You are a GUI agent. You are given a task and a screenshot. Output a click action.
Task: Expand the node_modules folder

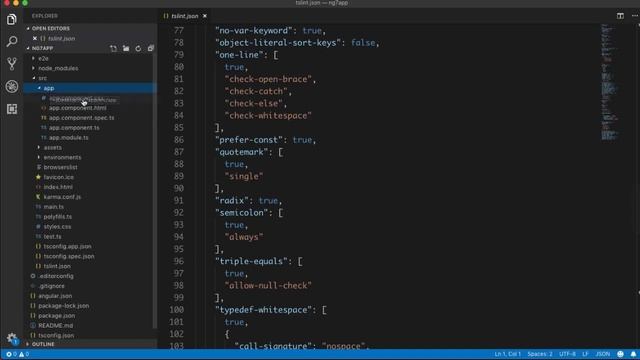[x=58, y=68]
